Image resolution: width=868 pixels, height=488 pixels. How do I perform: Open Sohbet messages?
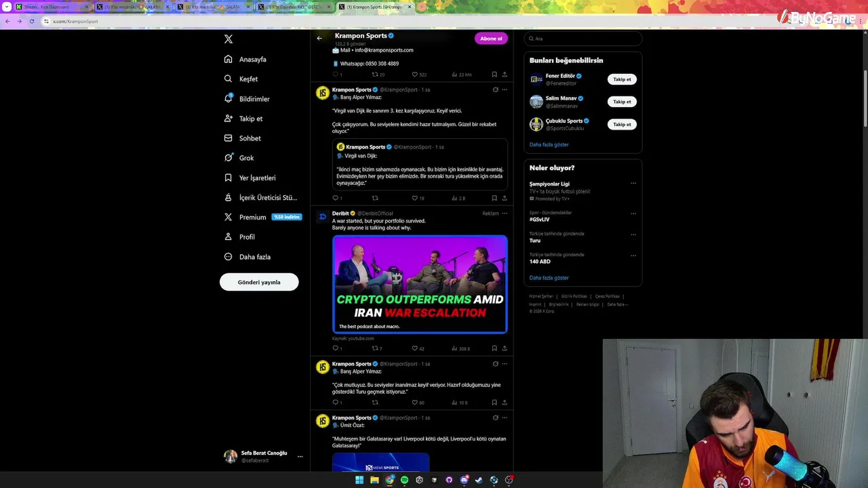tap(242, 138)
